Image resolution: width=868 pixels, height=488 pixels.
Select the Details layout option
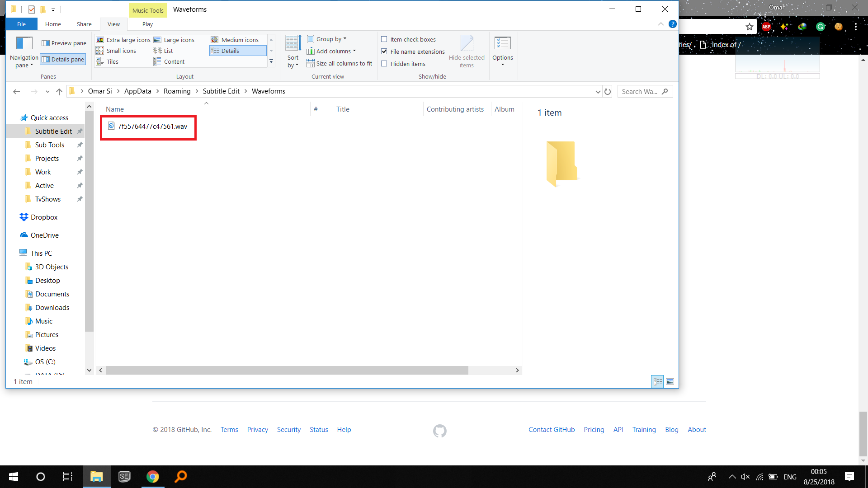click(238, 51)
